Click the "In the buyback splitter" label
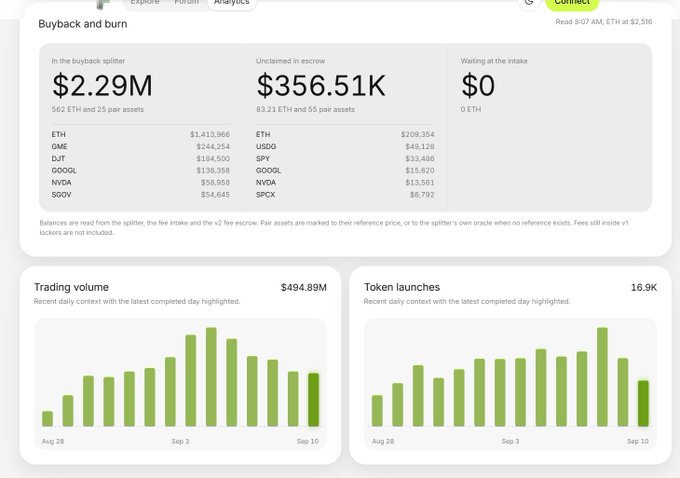Screen dimensions: 680x478 click(88, 61)
